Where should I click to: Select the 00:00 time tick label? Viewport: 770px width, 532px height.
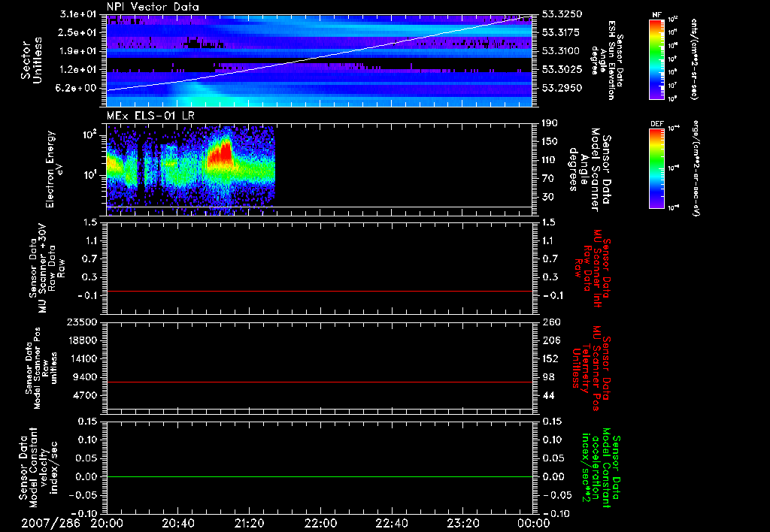click(x=533, y=523)
